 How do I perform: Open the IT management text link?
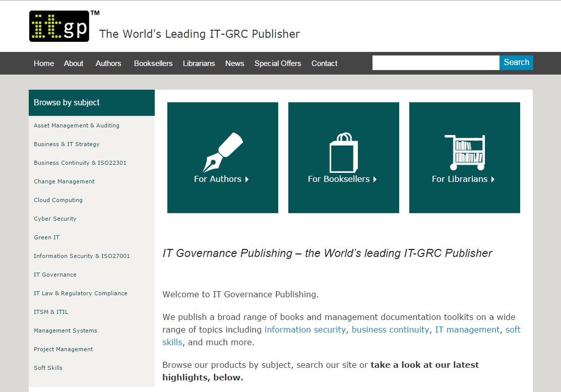tap(467, 330)
